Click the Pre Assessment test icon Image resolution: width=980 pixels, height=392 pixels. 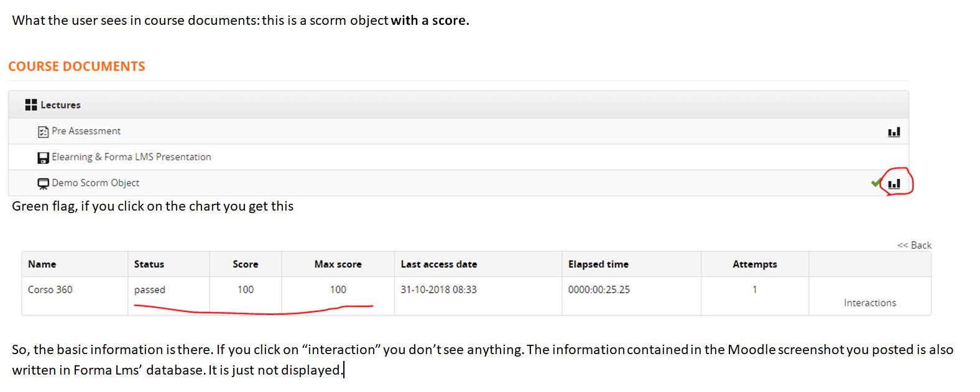(43, 132)
